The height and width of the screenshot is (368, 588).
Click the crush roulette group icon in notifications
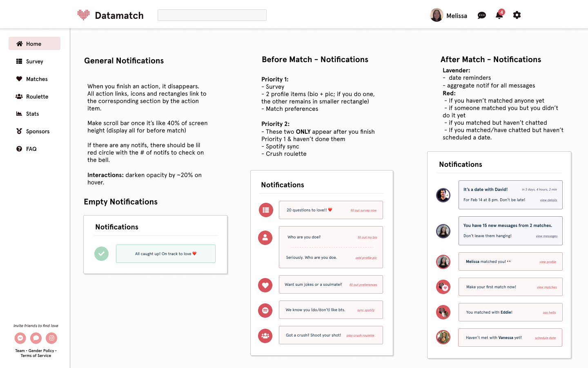[265, 336]
